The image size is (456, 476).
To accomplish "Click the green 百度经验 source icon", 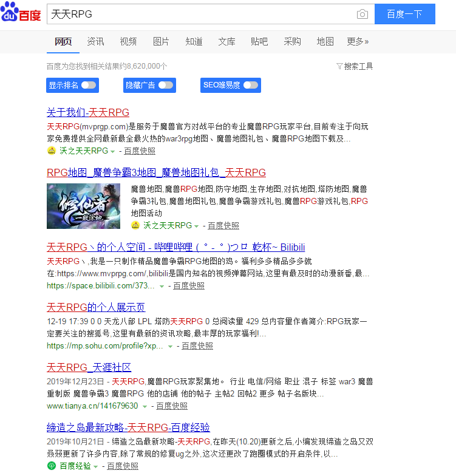I will [x=52, y=465].
